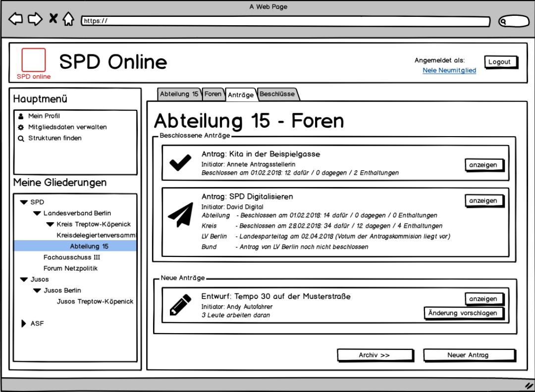Viewport: 535px width, 392px height.
Task: Click the browser search field
Action: pos(514,21)
